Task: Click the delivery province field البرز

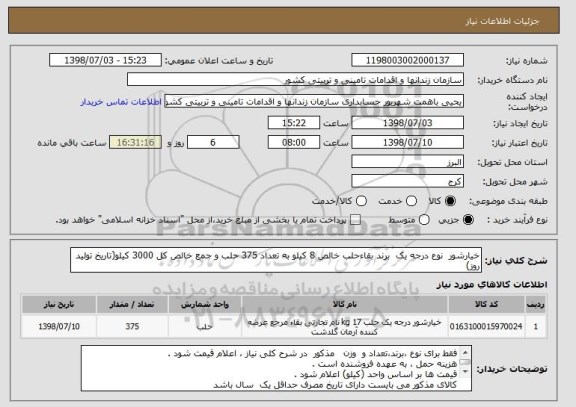Action: click(407, 162)
